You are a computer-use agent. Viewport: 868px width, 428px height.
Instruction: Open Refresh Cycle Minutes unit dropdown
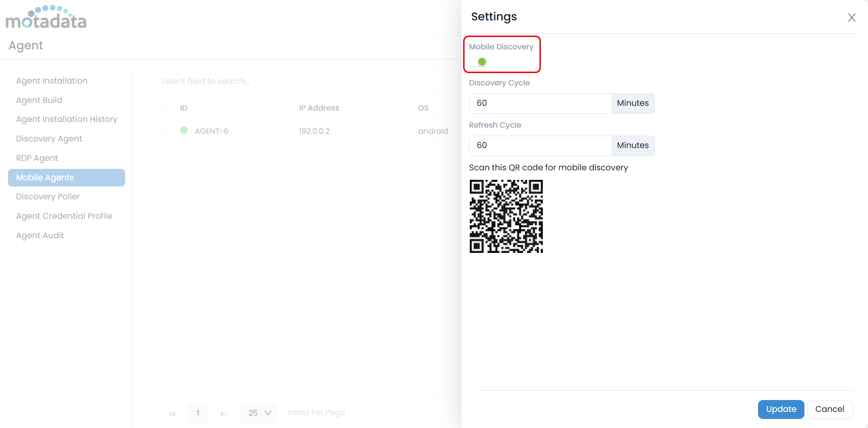[632, 146]
